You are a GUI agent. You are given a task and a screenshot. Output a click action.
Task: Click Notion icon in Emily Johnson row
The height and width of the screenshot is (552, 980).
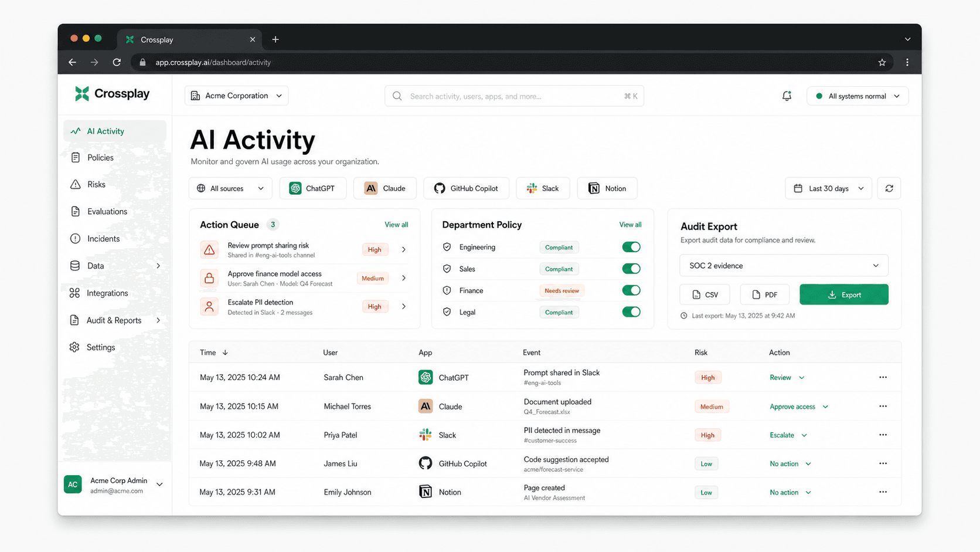tap(426, 492)
